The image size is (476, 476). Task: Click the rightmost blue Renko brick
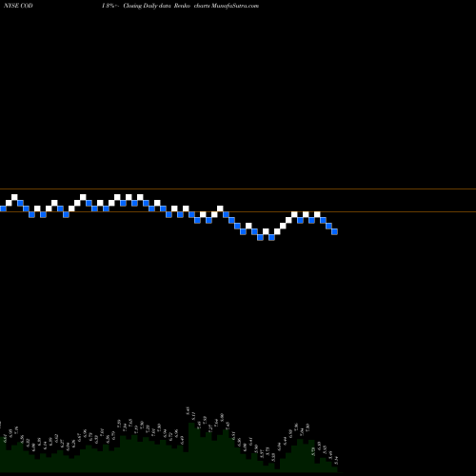pyautogui.click(x=334, y=231)
